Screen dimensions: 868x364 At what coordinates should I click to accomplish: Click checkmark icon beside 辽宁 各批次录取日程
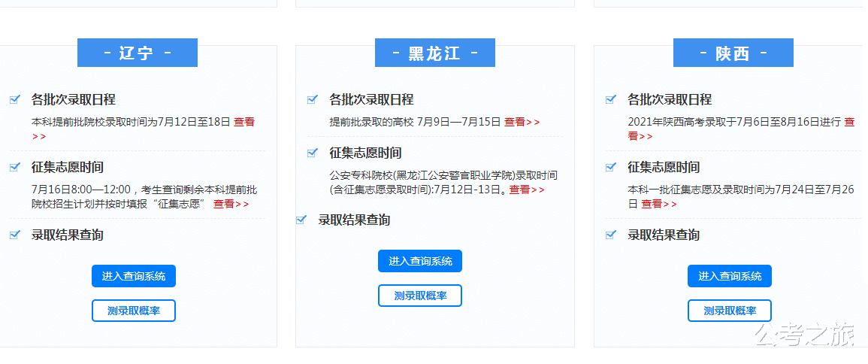pos(15,100)
